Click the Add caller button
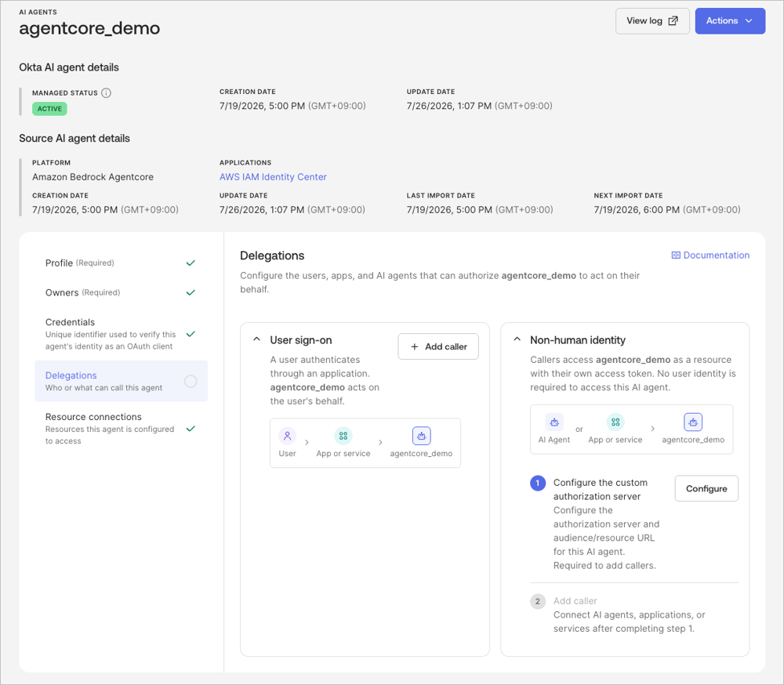Image resolution: width=784 pixels, height=685 pixels. coord(438,346)
